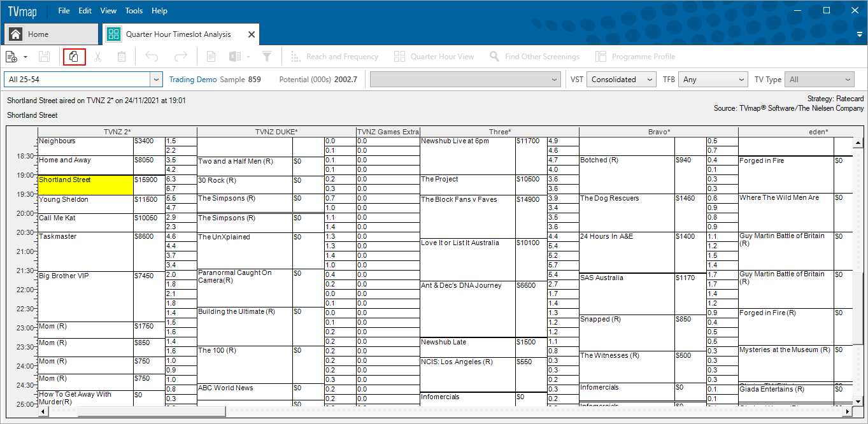Select Love It or List It Australia
Image resolution: width=868 pixels, height=424 pixels.
click(467, 260)
